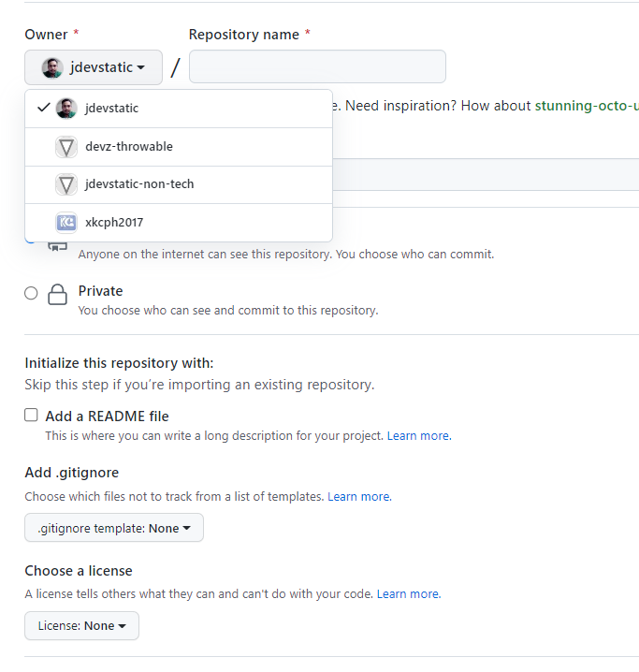
Task: Select jdevstatic-non-tech as owner
Action: point(179,184)
